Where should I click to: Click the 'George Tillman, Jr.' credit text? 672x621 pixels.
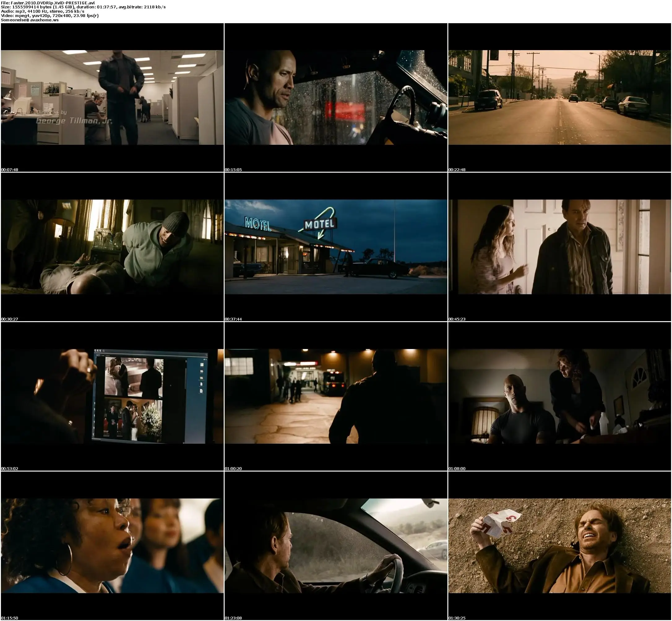74,121
